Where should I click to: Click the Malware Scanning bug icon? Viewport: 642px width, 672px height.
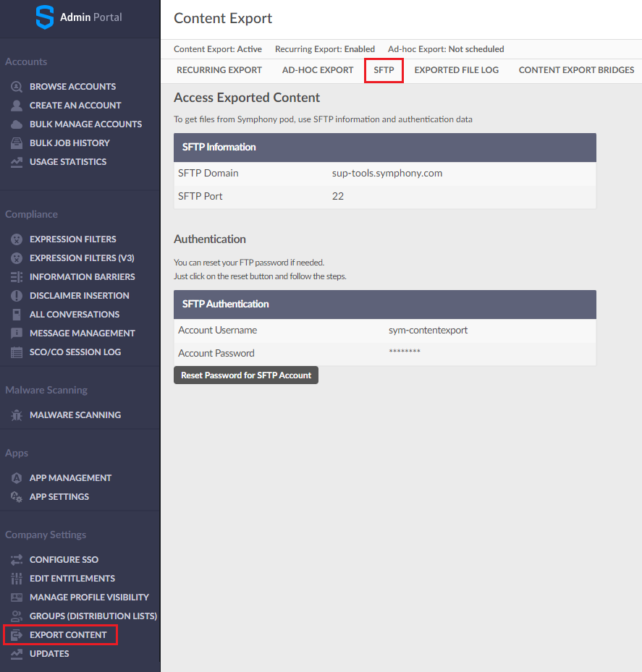(17, 415)
